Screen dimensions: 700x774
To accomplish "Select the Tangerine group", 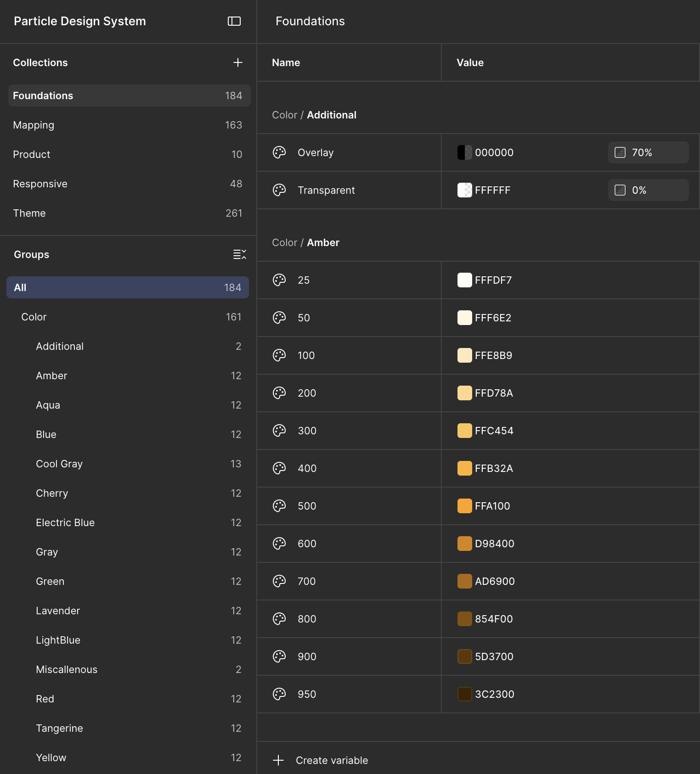I will click(x=128, y=728).
